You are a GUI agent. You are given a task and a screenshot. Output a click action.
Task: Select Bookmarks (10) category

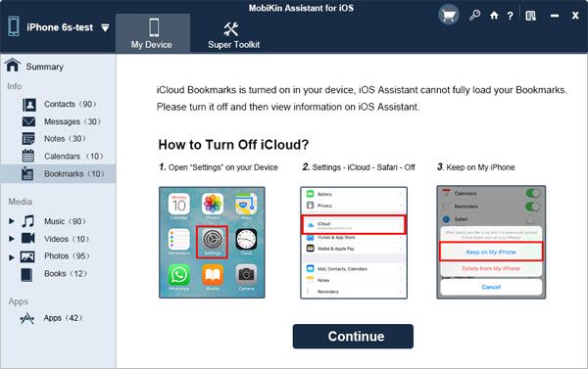pos(74,174)
